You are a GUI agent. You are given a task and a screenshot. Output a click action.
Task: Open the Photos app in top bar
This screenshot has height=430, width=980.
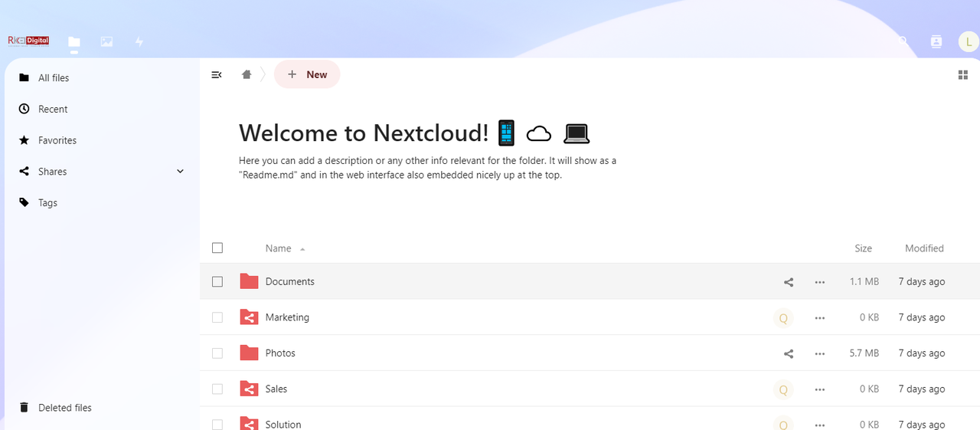click(x=106, y=41)
